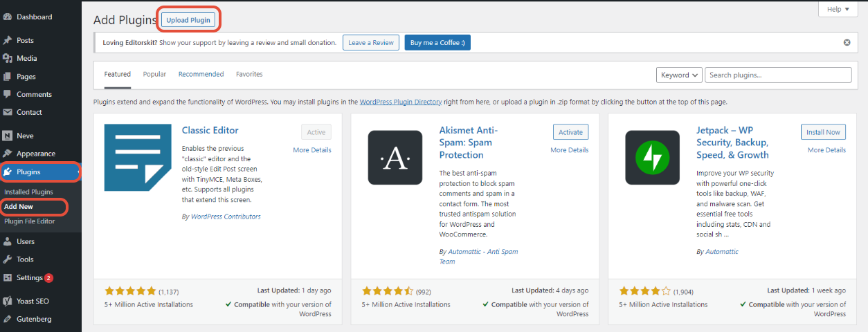Open the WordPress Plugin Directory link

pos(401,102)
